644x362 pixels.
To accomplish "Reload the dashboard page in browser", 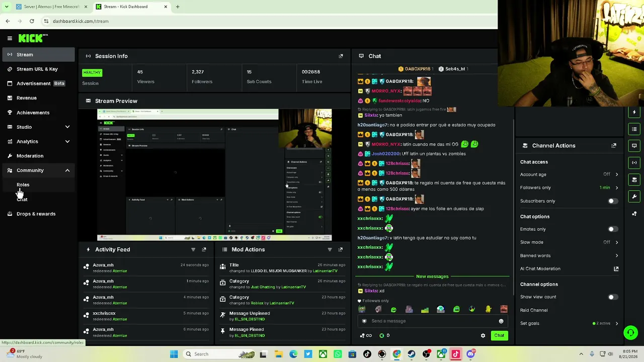I will coord(32,21).
